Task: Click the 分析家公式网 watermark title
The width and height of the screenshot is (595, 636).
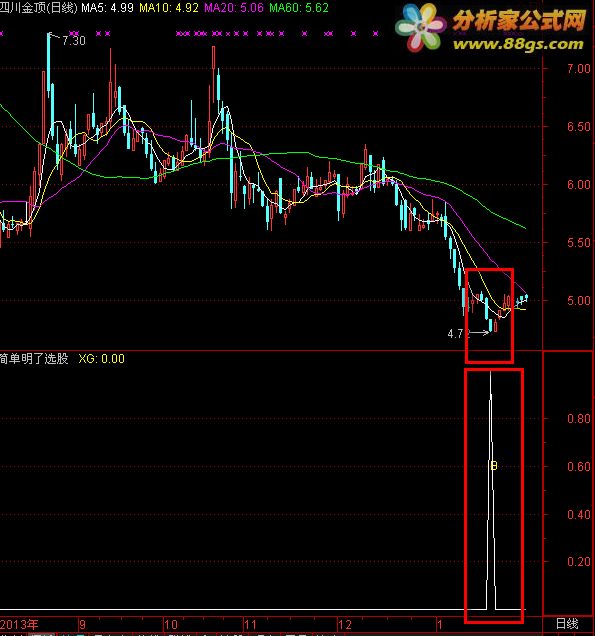Action: pos(519,20)
